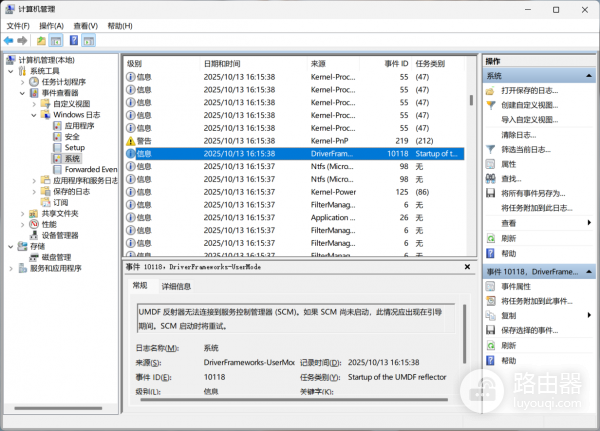Toggle the console tree pane toolbar icon
This screenshot has height=431, width=600.
click(x=56, y=40)
